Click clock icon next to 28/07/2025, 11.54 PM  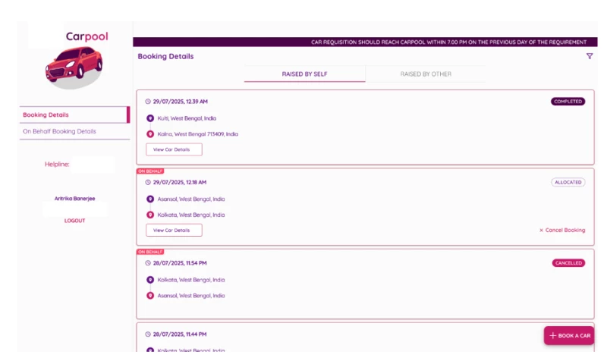(148, 263)
